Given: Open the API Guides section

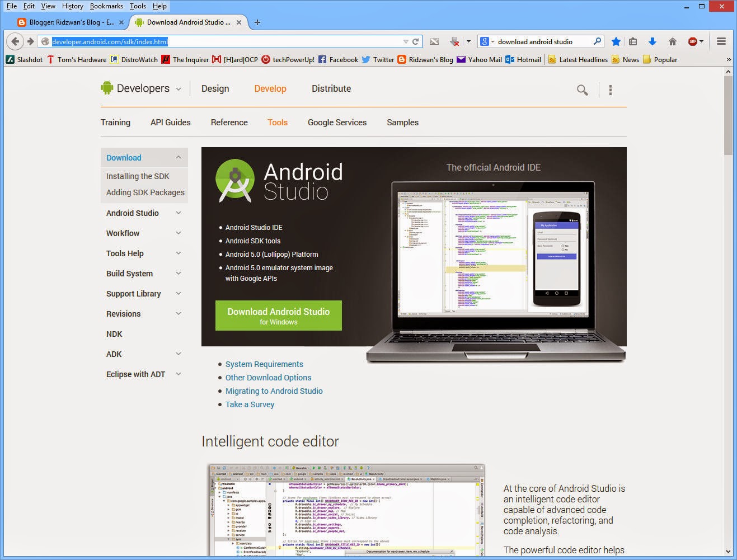Looking at the screenshot, I should (x=171, y=123).
